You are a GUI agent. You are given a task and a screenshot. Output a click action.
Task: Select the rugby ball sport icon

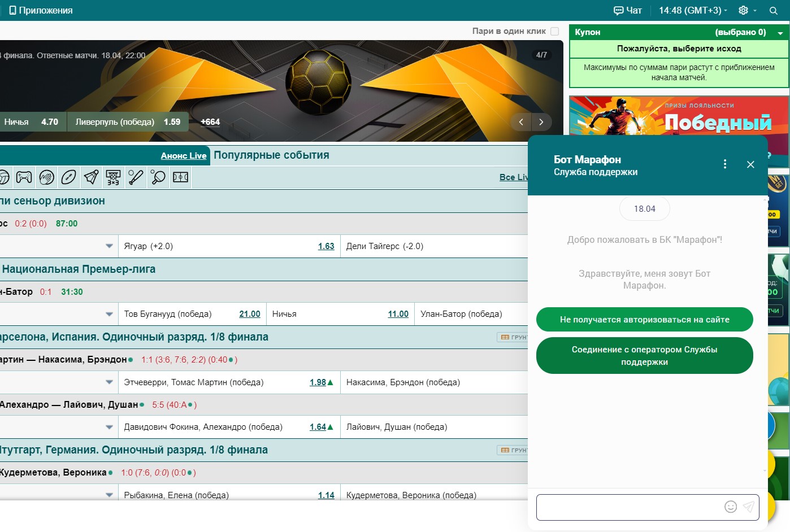click(68, 177)
